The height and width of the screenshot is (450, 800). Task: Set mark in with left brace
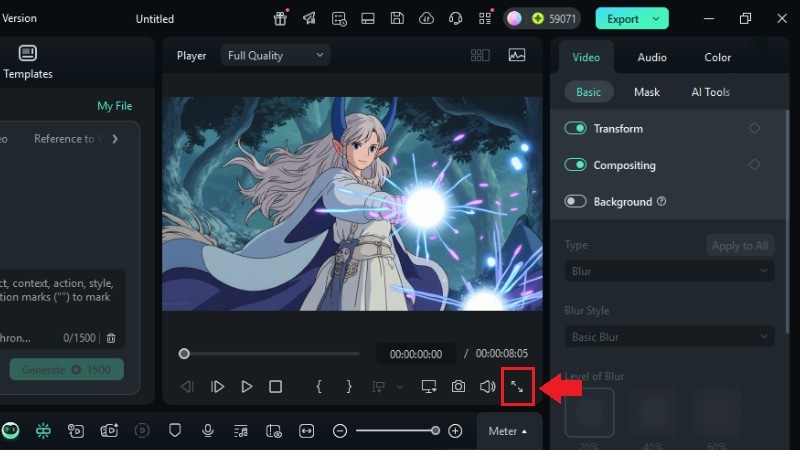(319, 387)
